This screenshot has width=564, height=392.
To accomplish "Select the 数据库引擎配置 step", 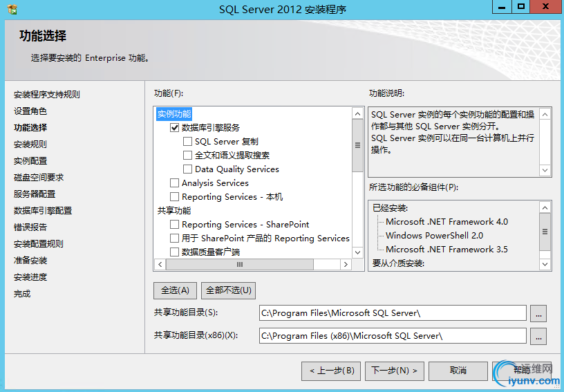I will click(43, 210).
